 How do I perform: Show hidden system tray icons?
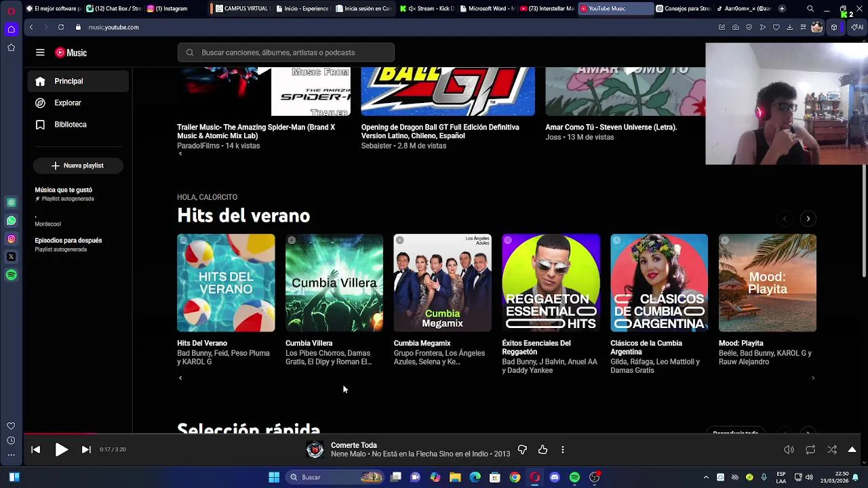tap(706, 477)
